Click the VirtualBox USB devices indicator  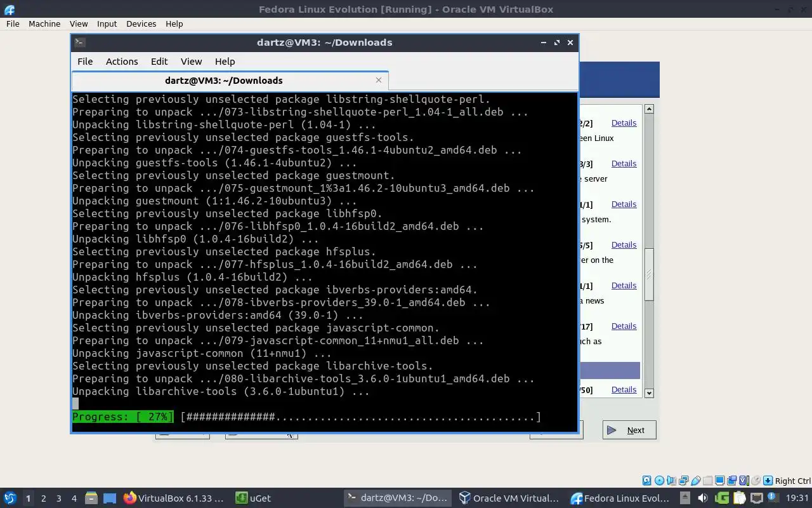click(x=696, y=481)
